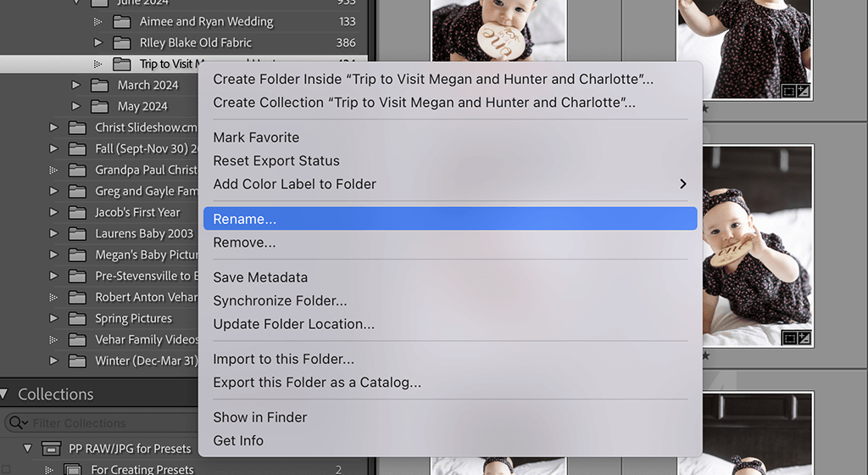Click the Robert Anton Vehar folder icon
868x475 pixels.
[77, 297]
